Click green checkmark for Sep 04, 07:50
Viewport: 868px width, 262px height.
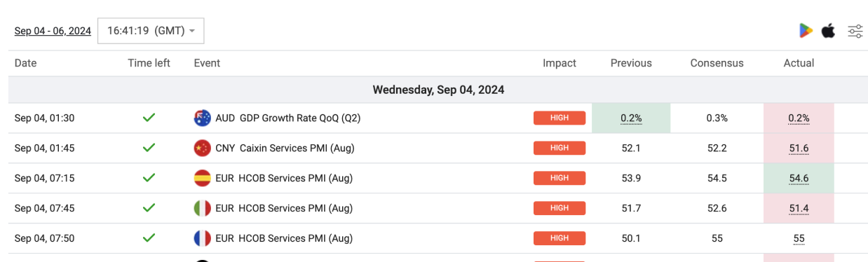[x=149, y=239]
